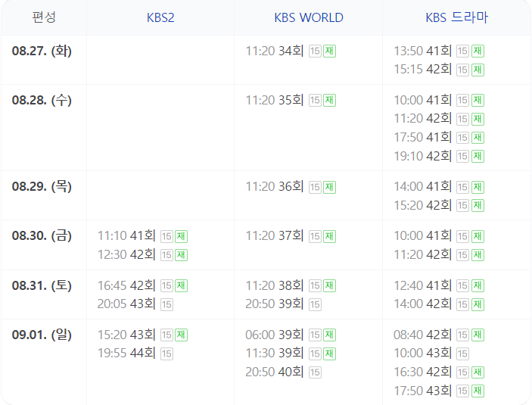Screen dimensions: 532x405
Task: Click the 15 rating badge beside 20:50 40회
Action: point(315,372)
